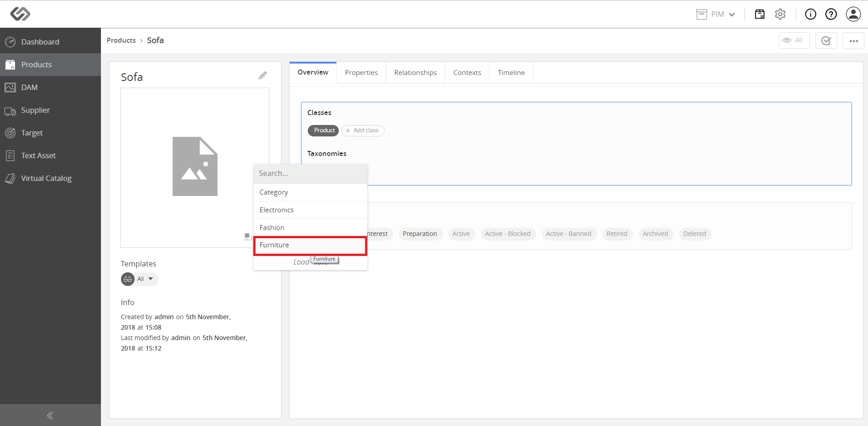Open the Relationships tab
This screenshot has height=426, width=868.
click(x=416, y=73)
